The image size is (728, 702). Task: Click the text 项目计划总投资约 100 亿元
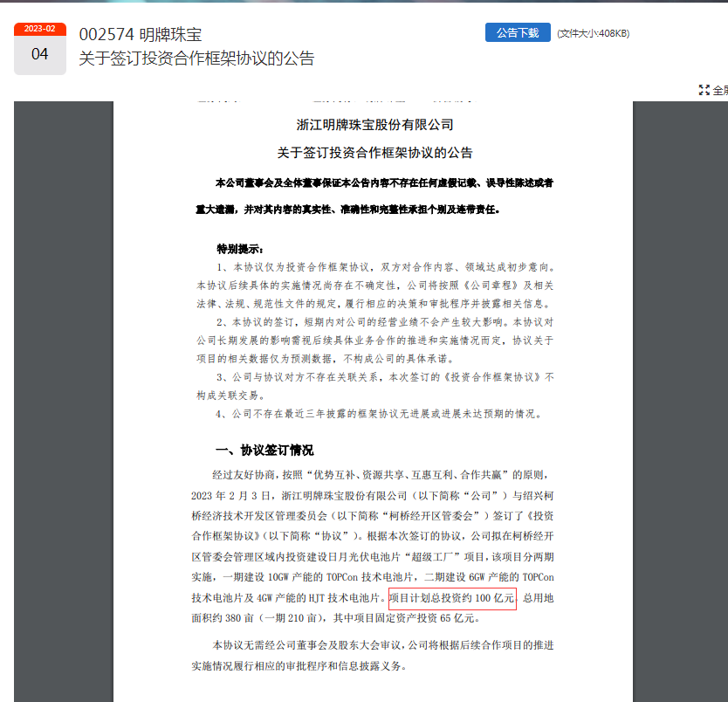pos(452,598)
